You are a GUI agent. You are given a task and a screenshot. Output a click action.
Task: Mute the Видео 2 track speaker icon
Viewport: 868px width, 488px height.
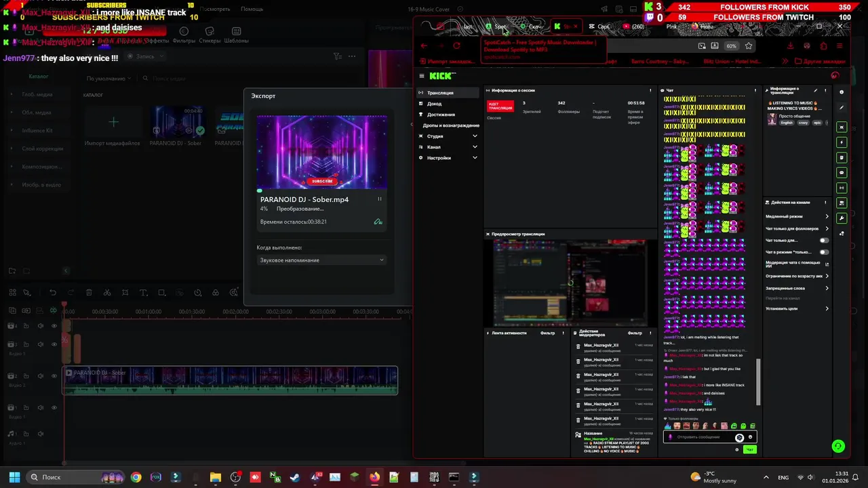[x=39, y=376]
